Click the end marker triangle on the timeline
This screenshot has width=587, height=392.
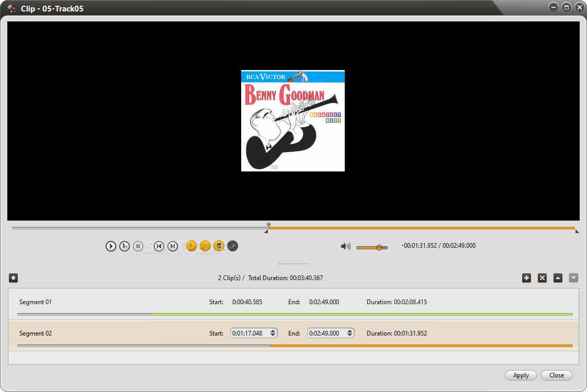coord(577,232)
